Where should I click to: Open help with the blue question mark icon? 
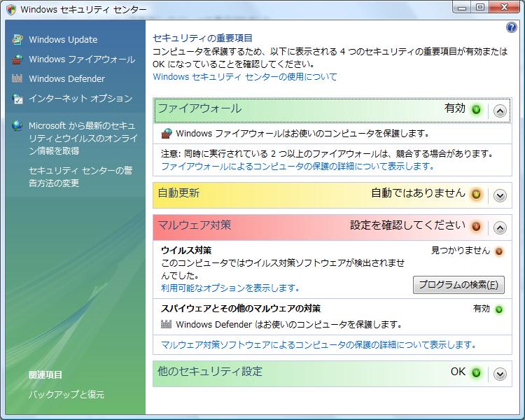coord(511,27)
